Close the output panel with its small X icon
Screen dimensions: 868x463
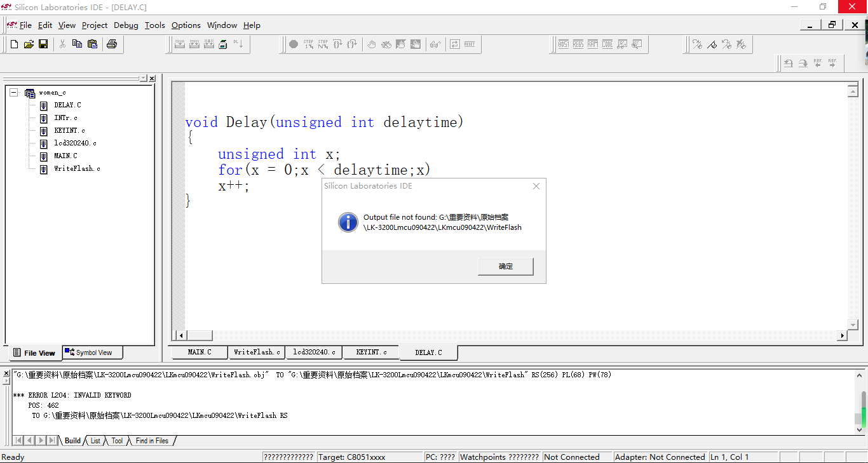[7, 374]
